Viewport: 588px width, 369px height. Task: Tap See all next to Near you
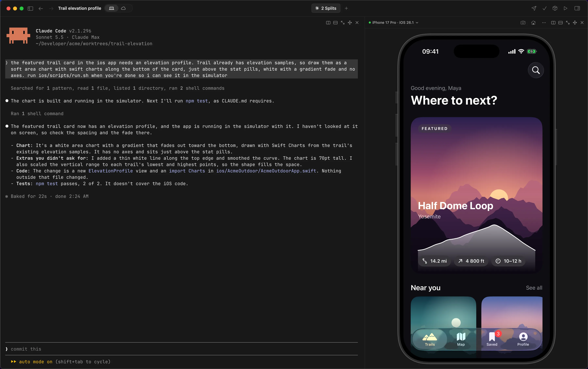[x=534, y=288]
